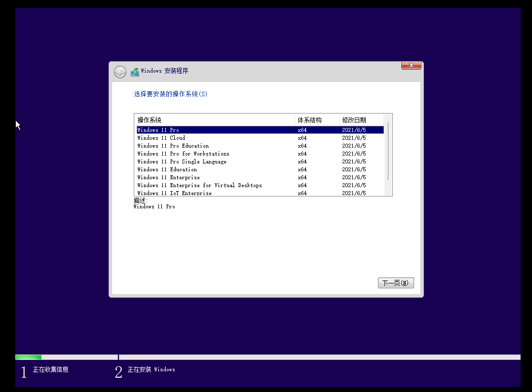Click the 2021/6/5 date in Windows 11 Enterprise row
The width and height of the screenshot is (532, 392).
tap(354, 177)
